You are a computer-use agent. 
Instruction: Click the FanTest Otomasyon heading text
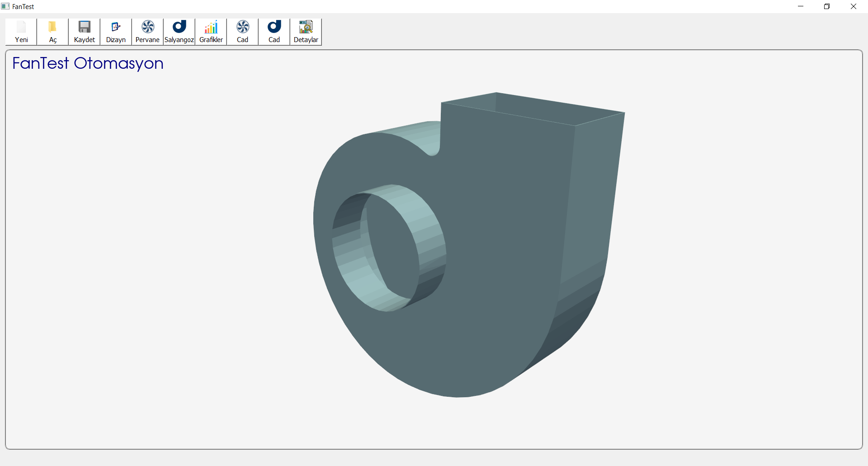point(88,63)
